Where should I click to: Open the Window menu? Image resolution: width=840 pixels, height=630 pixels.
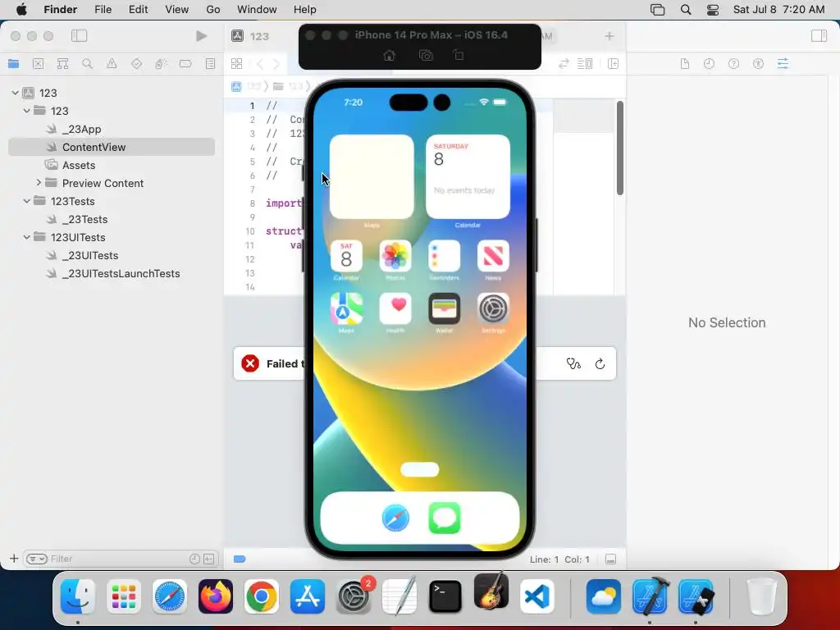(257, 10)
